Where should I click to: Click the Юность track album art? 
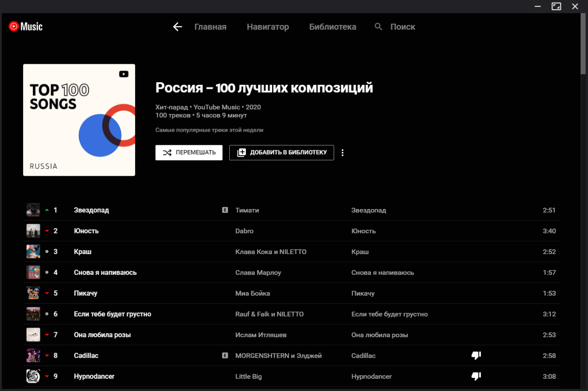pyautogui.click(x=33, y=231)
